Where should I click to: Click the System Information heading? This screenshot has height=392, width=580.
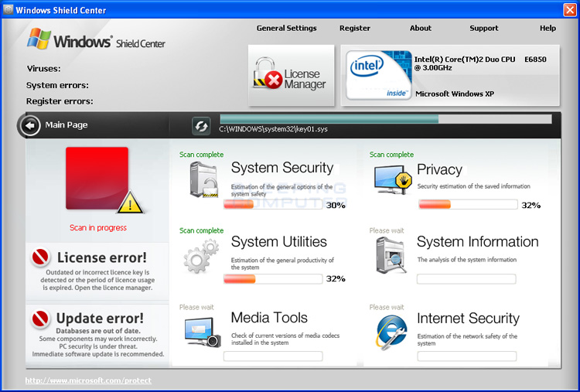[478, 241]
